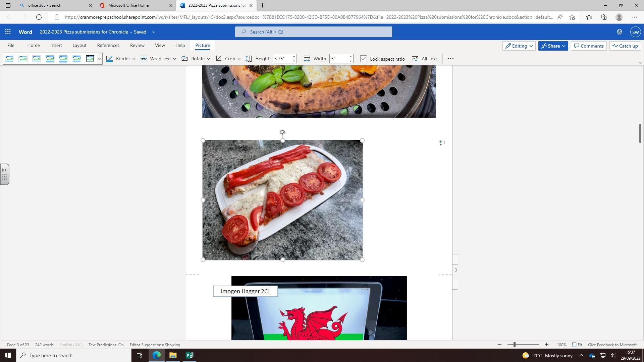This screenshot has width=644, height=362.
Task: Click the Crop tool icon
Action: (x=218, y=59)
